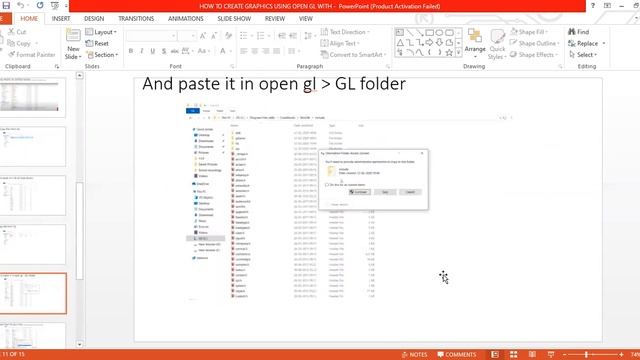Switch to the DESIGN tab
This screenshot has height=360, width=640.
coord(94,19)
